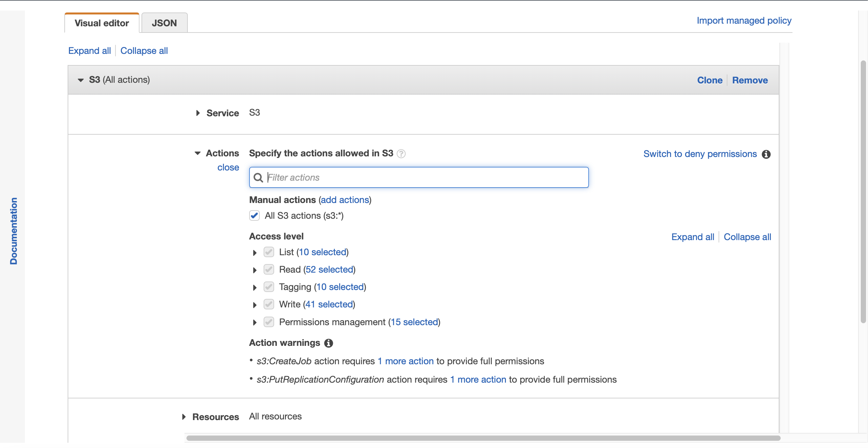Viewport: 868px width, 448px height.
Task: Click the Action warnings info icon
Action: pos(329,343)
